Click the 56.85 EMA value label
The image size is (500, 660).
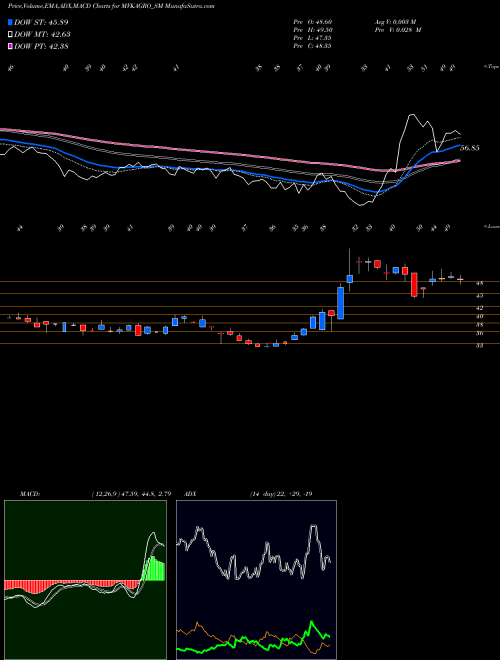470,148
